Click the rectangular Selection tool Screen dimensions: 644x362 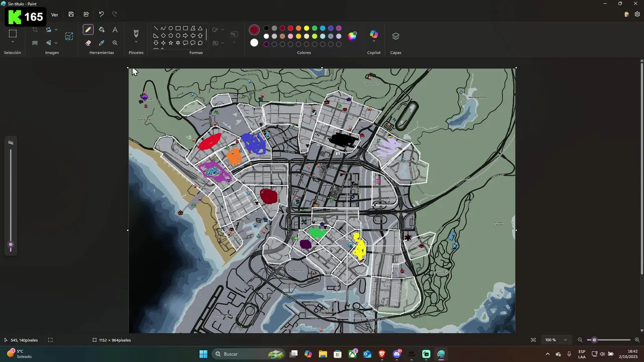tap(13, 34)
